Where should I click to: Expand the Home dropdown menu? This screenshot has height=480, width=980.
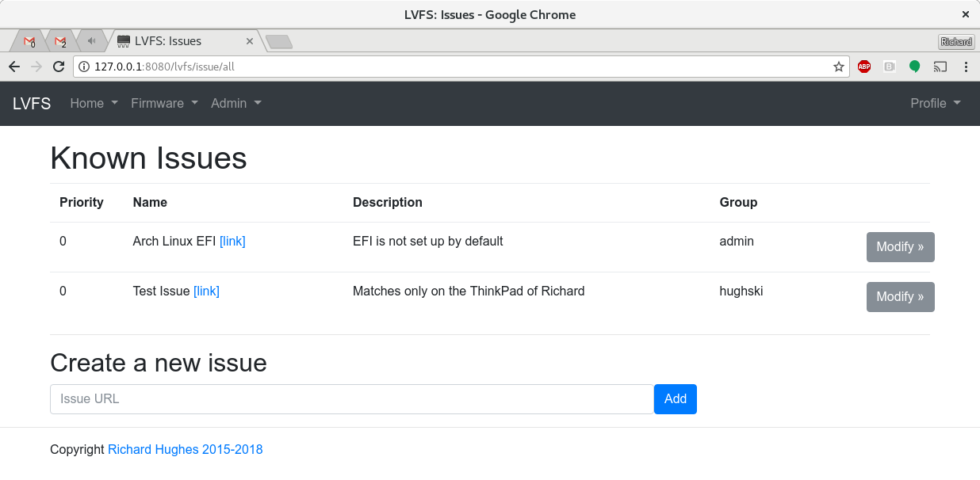pos(94,103)
